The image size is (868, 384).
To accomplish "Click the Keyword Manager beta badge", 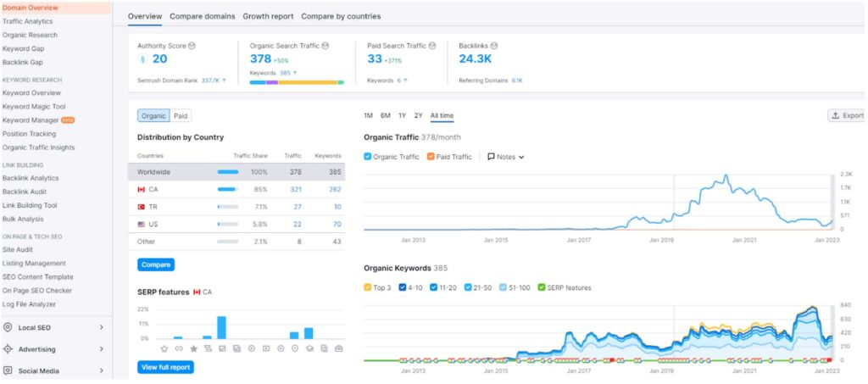I will [68, 120].
